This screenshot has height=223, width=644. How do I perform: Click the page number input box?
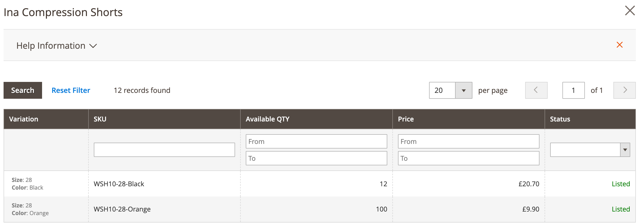pos(573,90)
